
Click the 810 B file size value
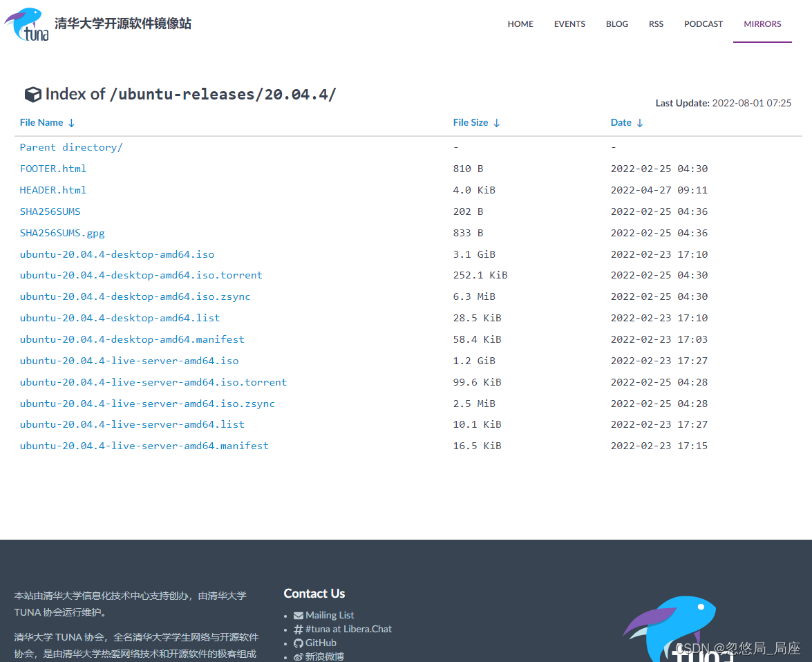(x=468, y=169)
